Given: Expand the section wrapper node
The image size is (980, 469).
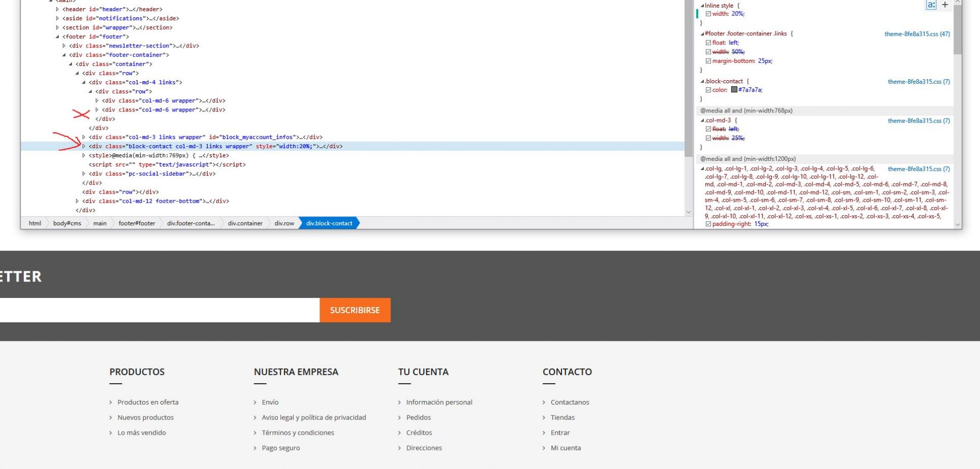Looking at the screenshot, I should 57,28.
